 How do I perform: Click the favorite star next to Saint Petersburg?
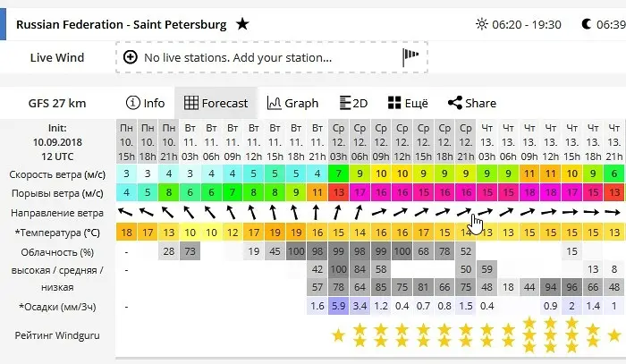click(x=242, y=24)
